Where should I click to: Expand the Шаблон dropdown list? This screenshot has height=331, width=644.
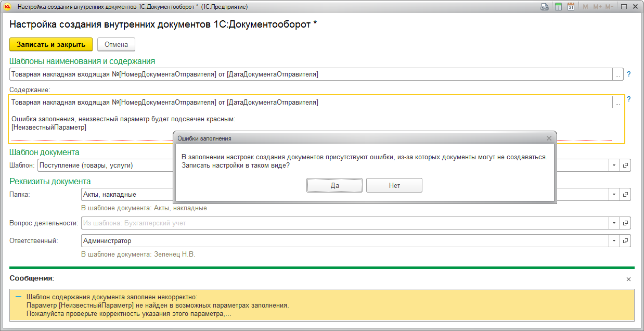[614, 166]
